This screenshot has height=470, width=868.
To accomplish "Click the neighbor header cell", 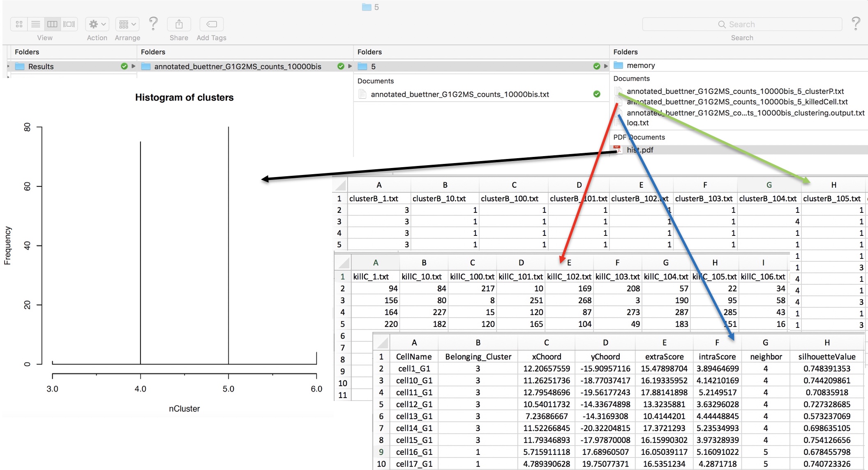I will pyautogui.click(x=766, y=357).
